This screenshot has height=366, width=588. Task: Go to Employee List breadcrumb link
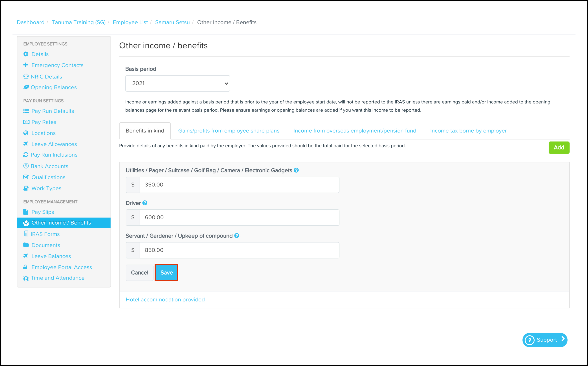(130, 22)
